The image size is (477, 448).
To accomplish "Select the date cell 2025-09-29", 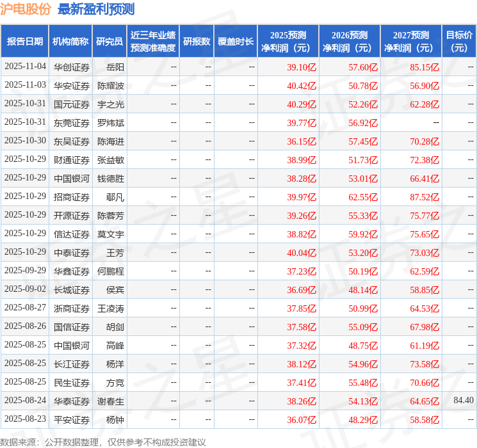I will click(25, 270).
